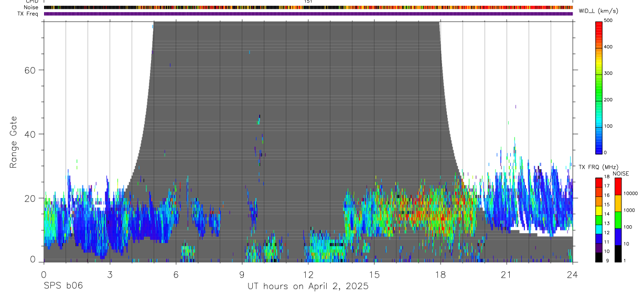Select the black NOISE swatch between 1 and 10

[x=618, y=254]
